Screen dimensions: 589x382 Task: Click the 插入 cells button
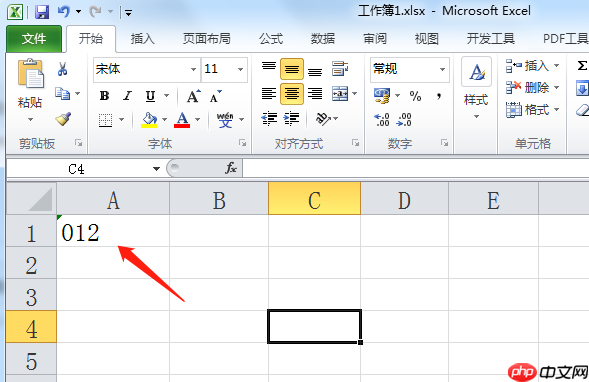pos(533,66)
